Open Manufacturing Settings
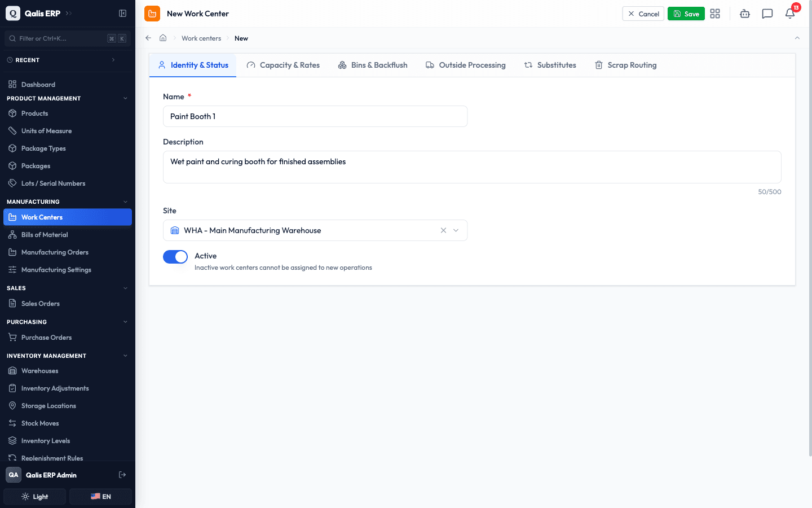Image resolution: width=812 pixels, height=508 pixels. click(68, 270)
